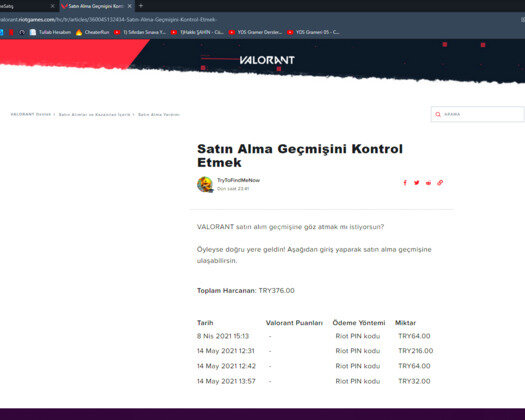Share article on Reddit
This screenshot has height=420, width=525.
tap(428, 183)
